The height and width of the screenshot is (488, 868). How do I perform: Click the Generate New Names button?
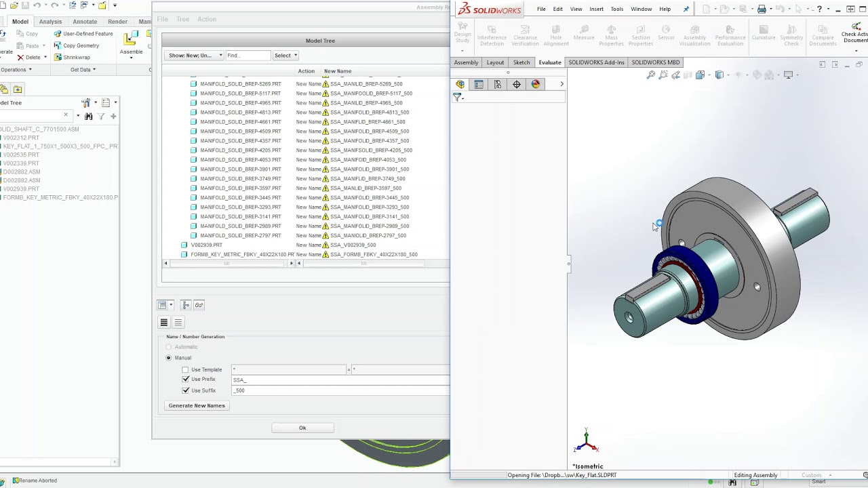197,405
